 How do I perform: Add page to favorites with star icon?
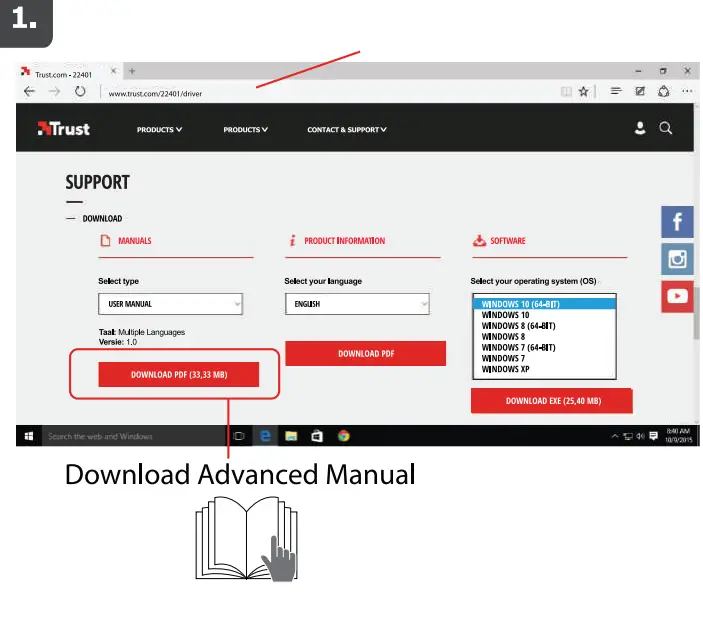pyautogui.click(x=583, y=91)
